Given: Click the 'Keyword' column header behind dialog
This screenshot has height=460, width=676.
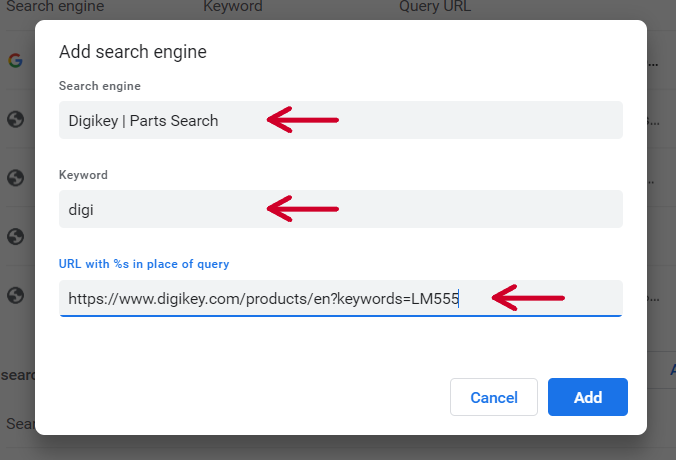Looking at the screenshot, I should [x=233, y=6].
